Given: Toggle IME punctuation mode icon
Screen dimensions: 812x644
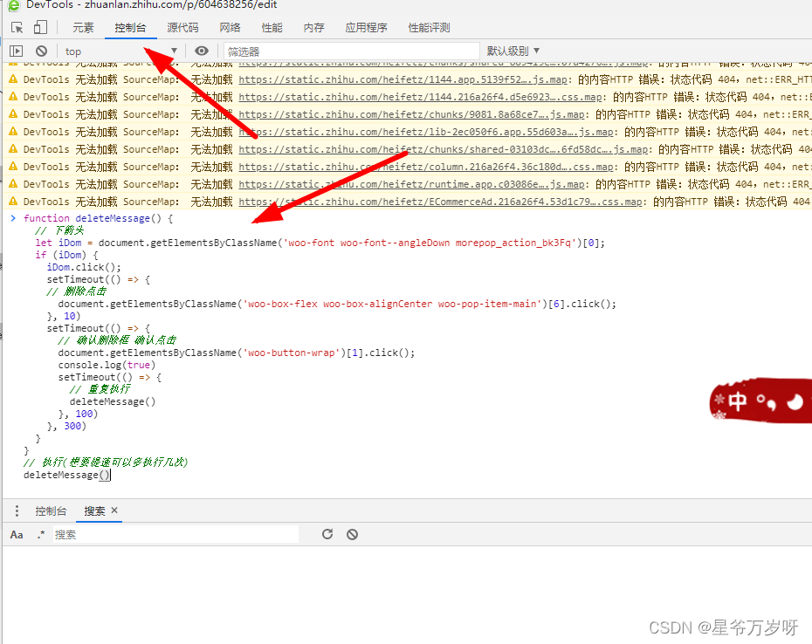Looking at the screenshot, I should 767,401.
